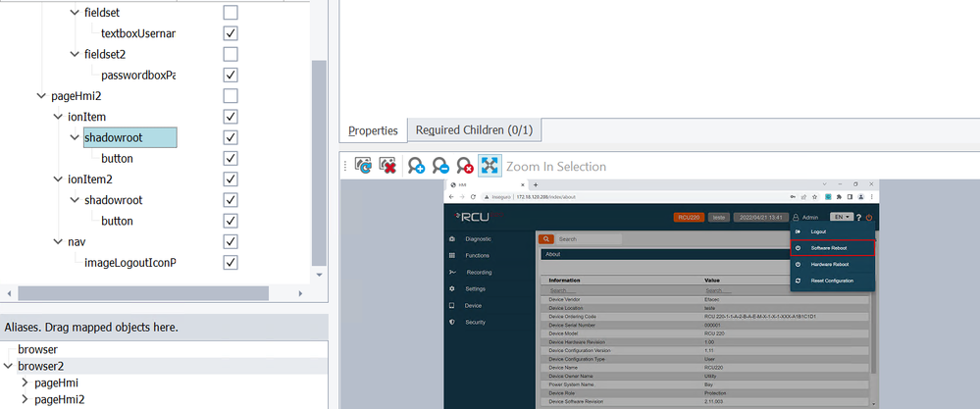Image resolution: width=980 pixels, height=409 pixels.
Task: Select Reset Configuration entry in preview image
Action: 832,281
